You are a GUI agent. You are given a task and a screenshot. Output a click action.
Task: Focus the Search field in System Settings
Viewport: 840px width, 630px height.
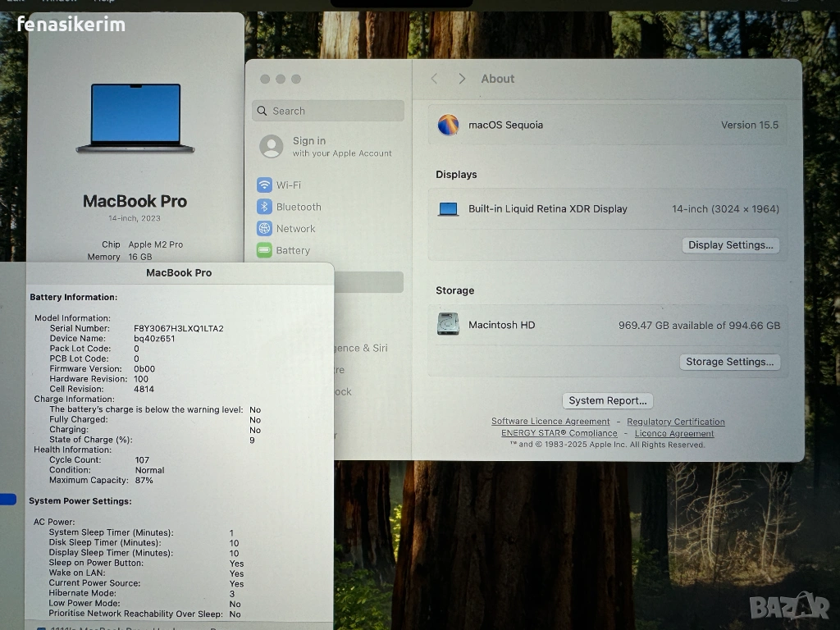point(328,111)
